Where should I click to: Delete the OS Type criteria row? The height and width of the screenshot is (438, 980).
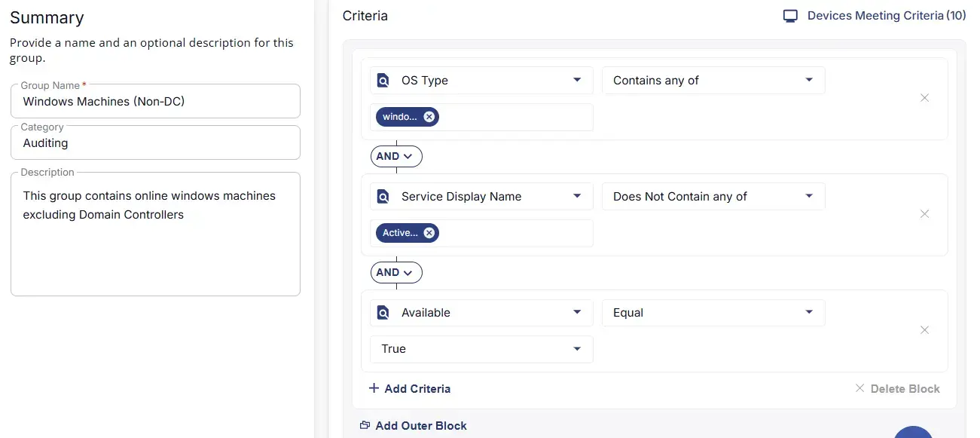tap(924, 98)
